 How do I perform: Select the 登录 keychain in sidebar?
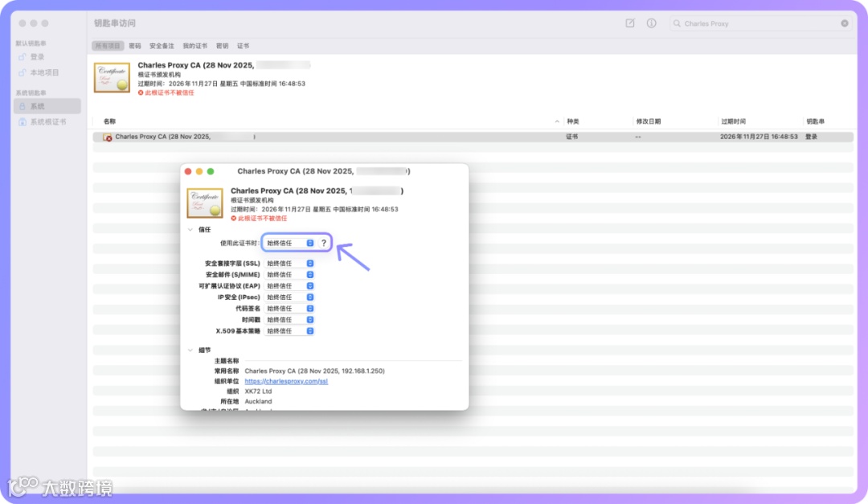point(37,56)
